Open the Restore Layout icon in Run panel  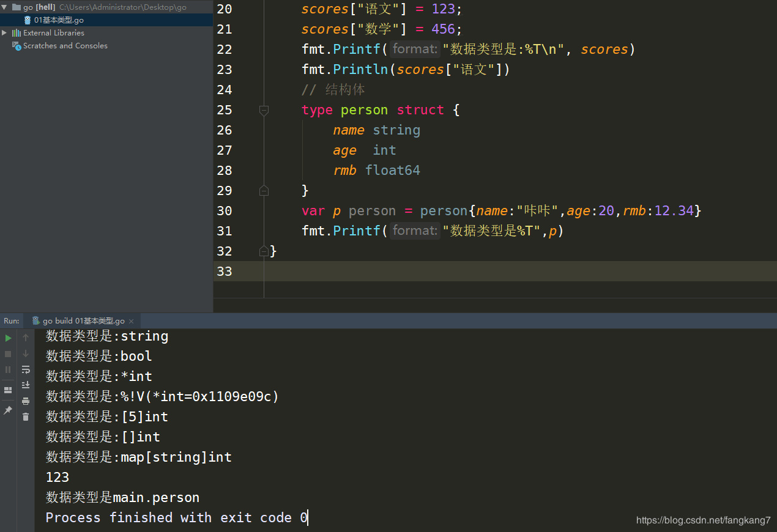(8, 390)
